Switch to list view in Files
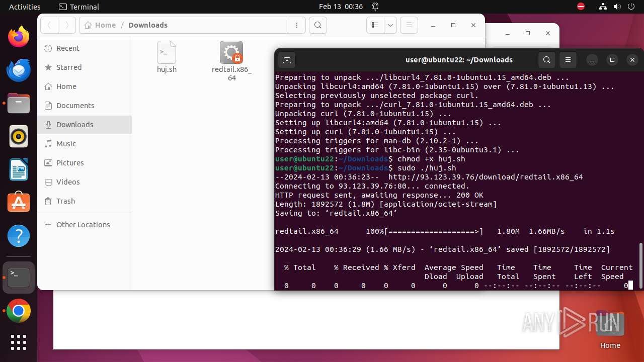Image resolution: width=644 pixels, height=362 pixels. 375,25
